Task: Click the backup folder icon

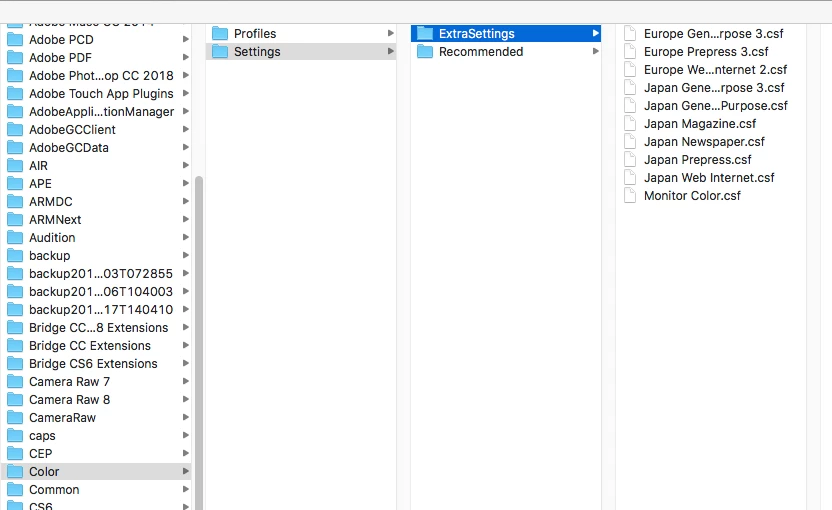Action: (x=15, y=256)
